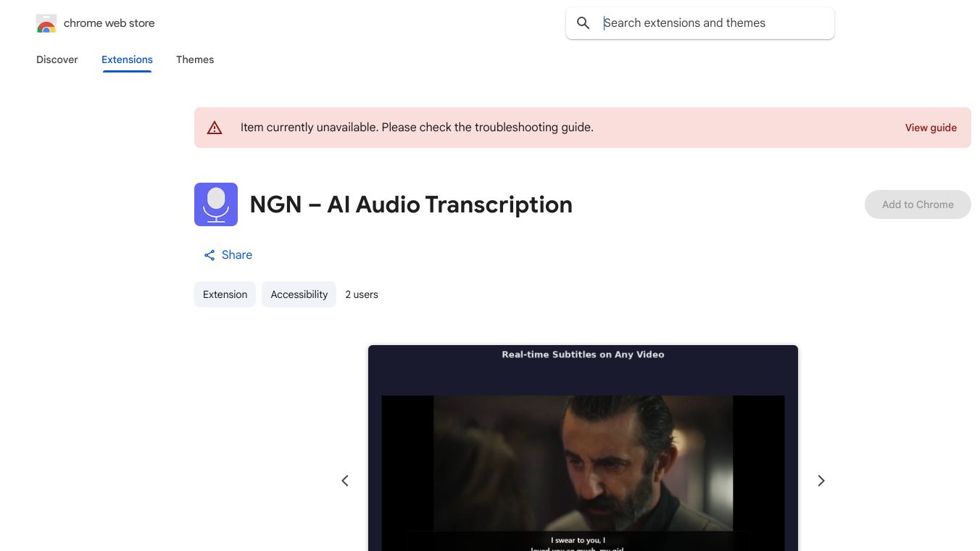This screenshot has width=980, height=551.
Task: Select the Accessibility category chip
Action: (x=299, y=294)
